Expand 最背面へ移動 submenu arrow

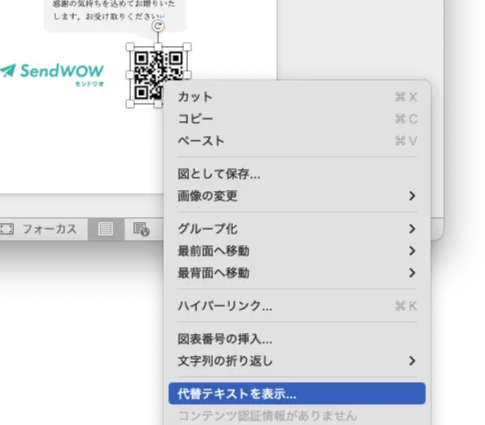pos(412,273)
